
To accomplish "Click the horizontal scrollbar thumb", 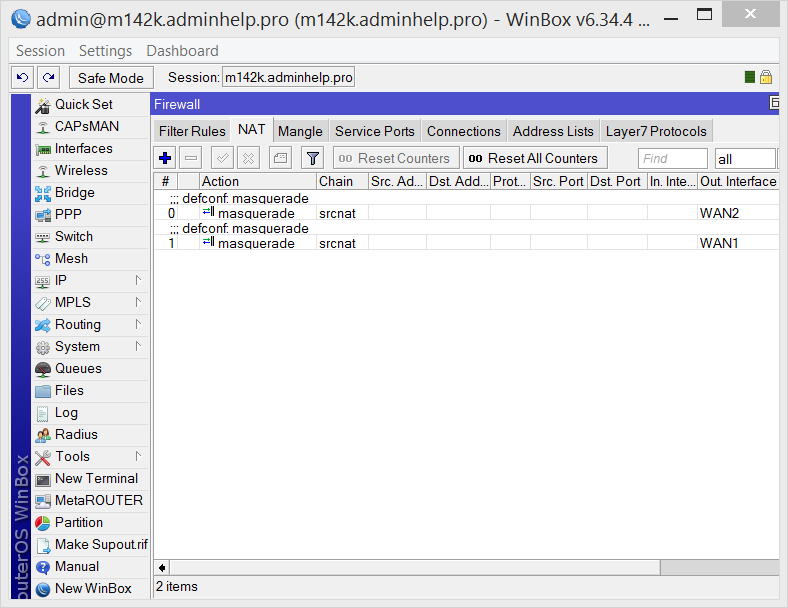I will [x=415, y=568].
